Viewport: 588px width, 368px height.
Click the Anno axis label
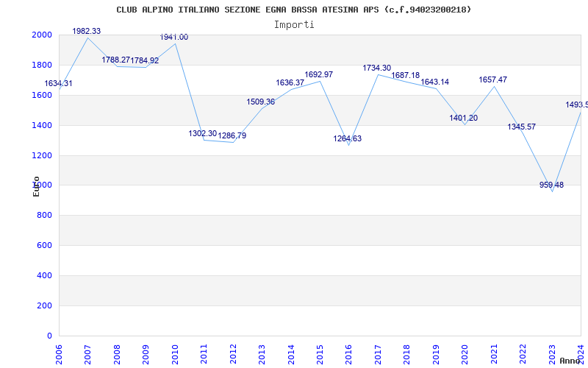coord(570,361)
